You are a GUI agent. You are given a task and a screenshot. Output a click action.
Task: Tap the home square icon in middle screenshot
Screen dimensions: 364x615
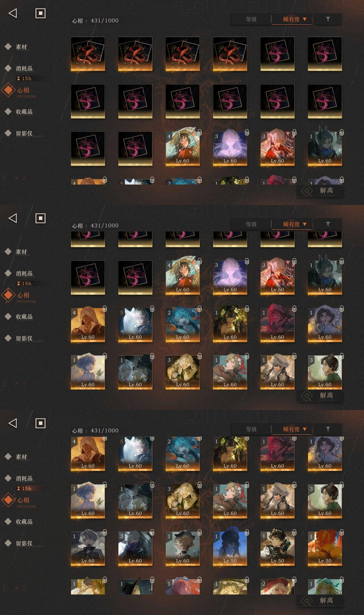point(40,218)
